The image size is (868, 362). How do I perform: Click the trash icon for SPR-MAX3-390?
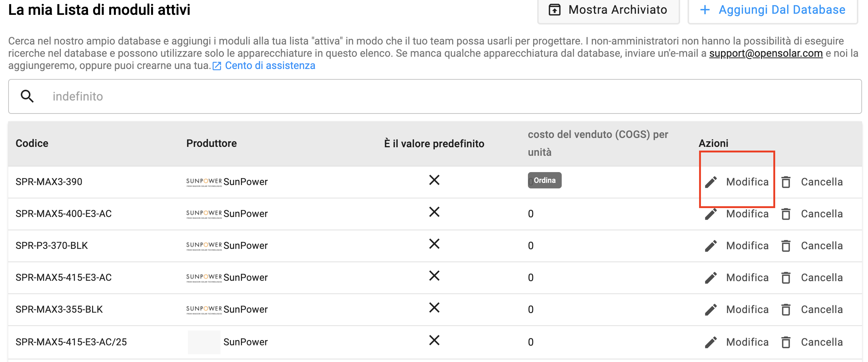coord(786,182)
